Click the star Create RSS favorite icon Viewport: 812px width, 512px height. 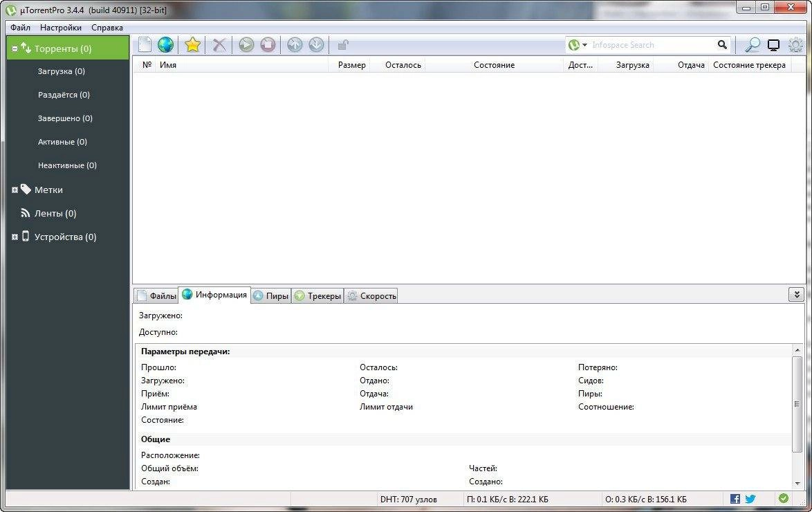[x=192, y=45]
